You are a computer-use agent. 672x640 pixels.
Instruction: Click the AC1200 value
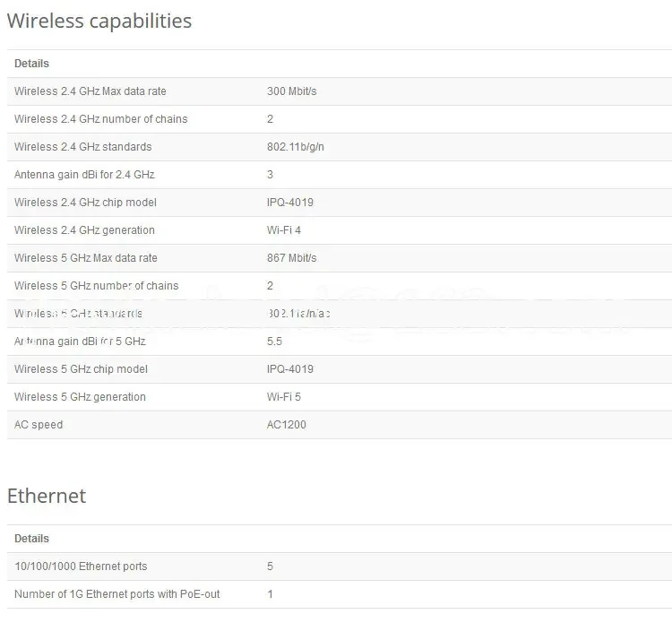(x=287, y=425)
